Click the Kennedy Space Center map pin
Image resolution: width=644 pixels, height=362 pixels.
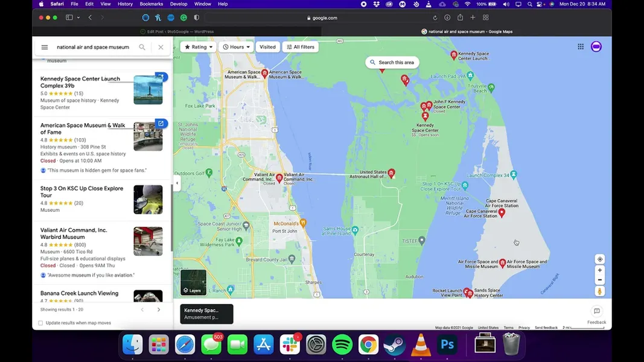coord(425,117)
